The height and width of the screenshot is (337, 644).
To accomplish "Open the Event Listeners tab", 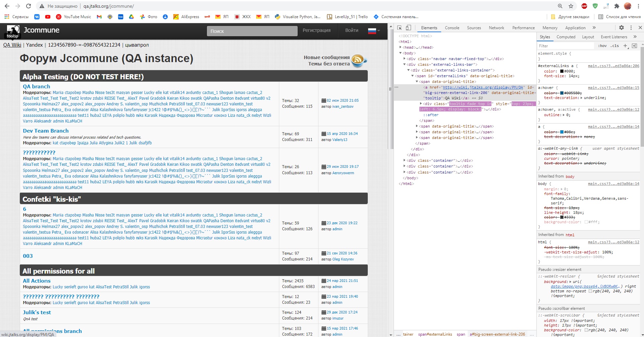I will click(x=614, y=37).
